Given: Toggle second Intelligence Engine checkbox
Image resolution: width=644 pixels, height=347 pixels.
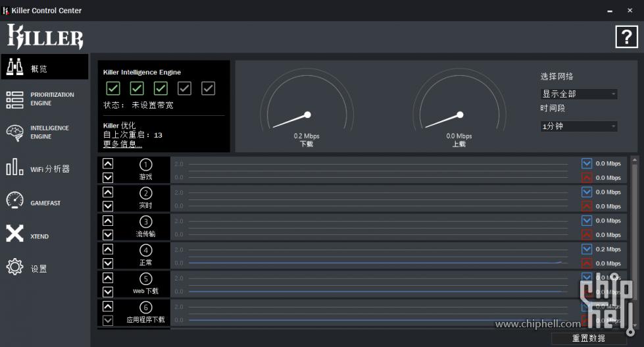Looking at the screenshot, I should pyautogui.click(x=137, y=88).
